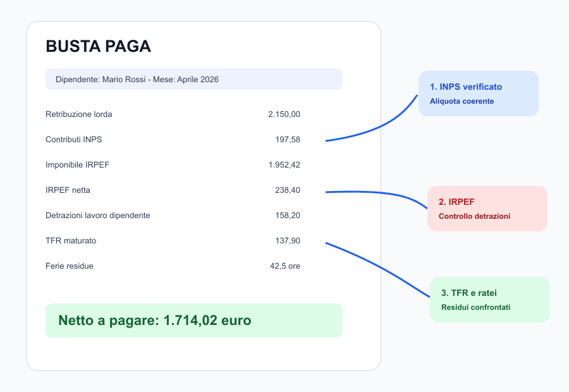Click the Aliquota coerente subtitle
This screenshot has height=392, width=569.
462,101
